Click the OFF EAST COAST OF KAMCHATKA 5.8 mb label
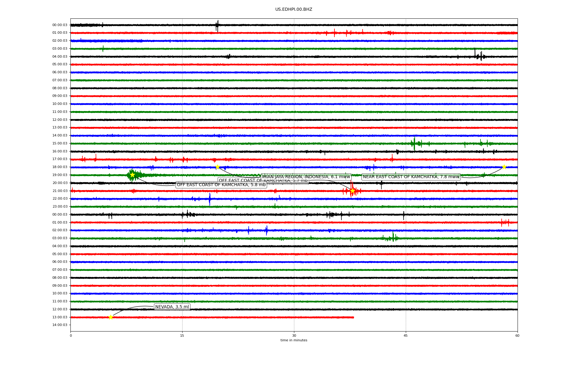The height and width of the screenshot is (368, 588). (221, 185)
